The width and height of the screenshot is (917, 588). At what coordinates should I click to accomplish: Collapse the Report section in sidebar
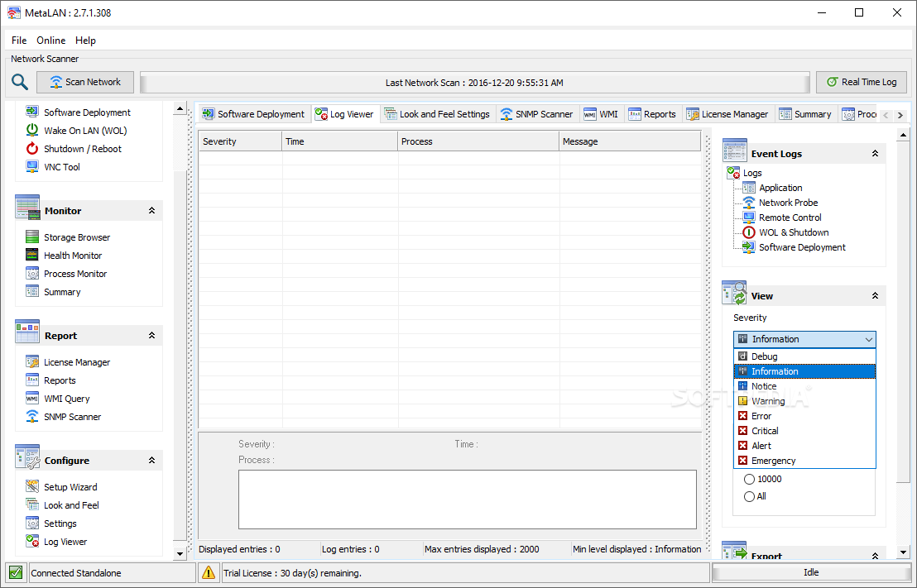tap(151, 336)
